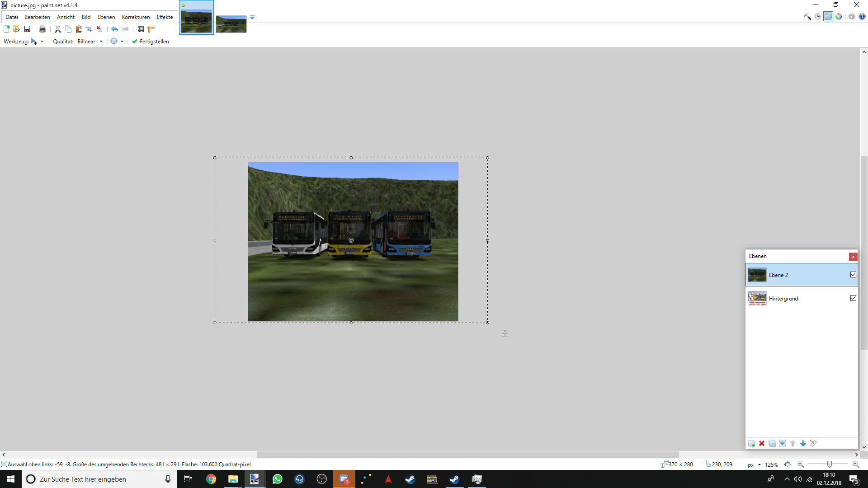Expand the Qualität Bilinear dropdown

(x=101, y=42)
